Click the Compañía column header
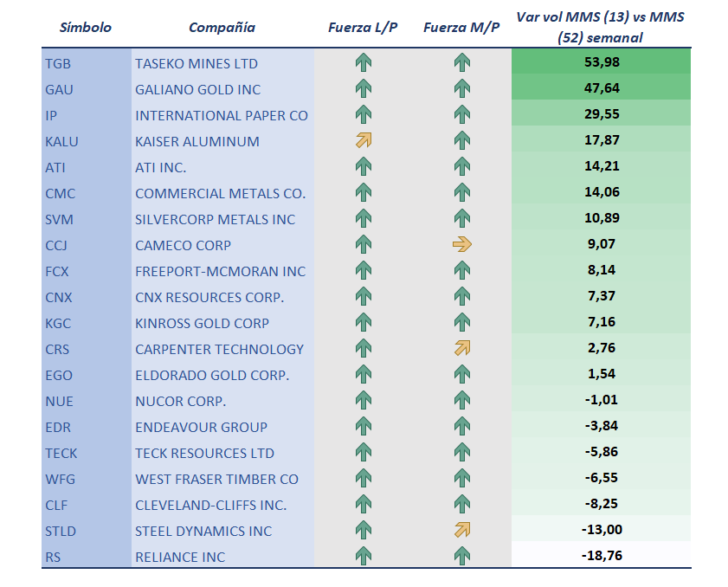The width and height of the screenshot is (728, 587). (222, 28)
